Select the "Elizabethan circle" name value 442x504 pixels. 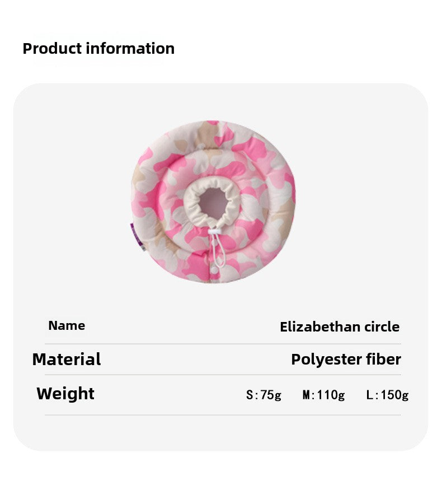[340, 327]
